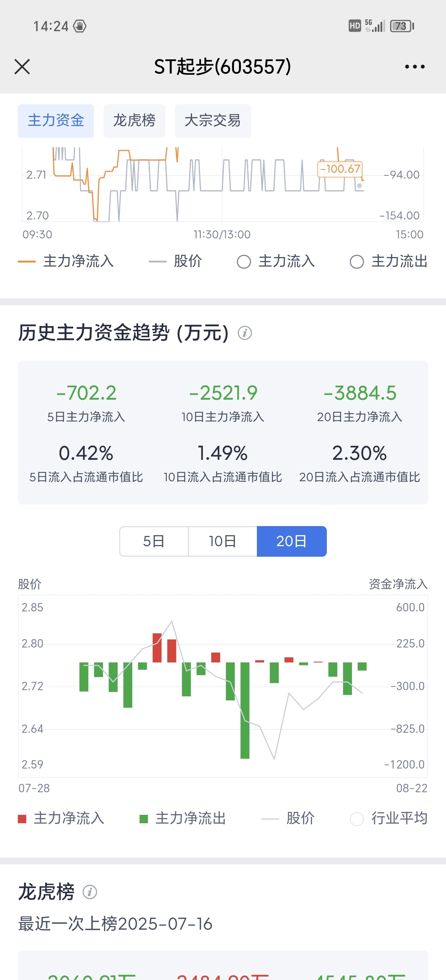446x980 pixels.
Task: Select the 主力资金 tab
Action: [x=56, y=121]
